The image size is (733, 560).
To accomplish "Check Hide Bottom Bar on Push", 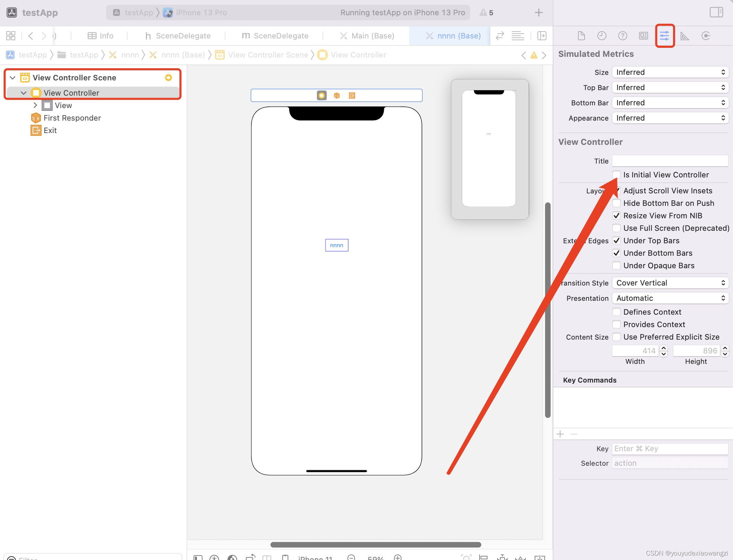I will [616, 203].
